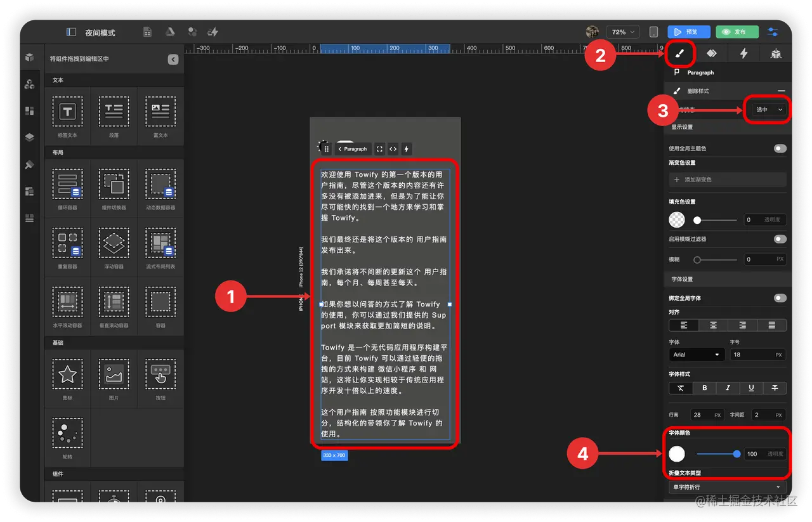Click the 模糊 blur slider
Image resolution: width=812 pixels, height=522 pixels.
(x=716, y=259)
